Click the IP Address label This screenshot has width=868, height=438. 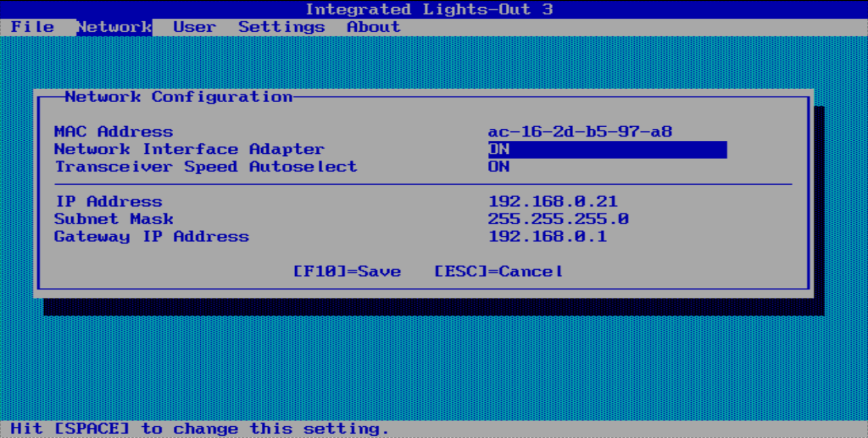(x=108, y=201)
